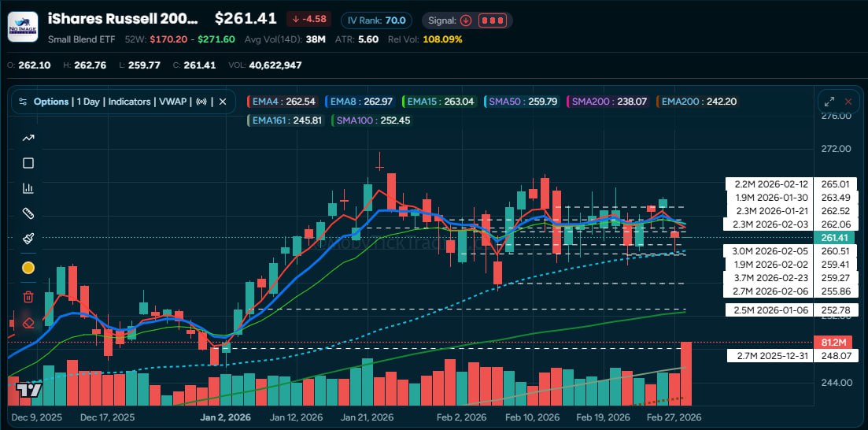Click the 52W high $271.60 value
The image size is (868, 430).
pyautogui.click(x=216, y=39)
